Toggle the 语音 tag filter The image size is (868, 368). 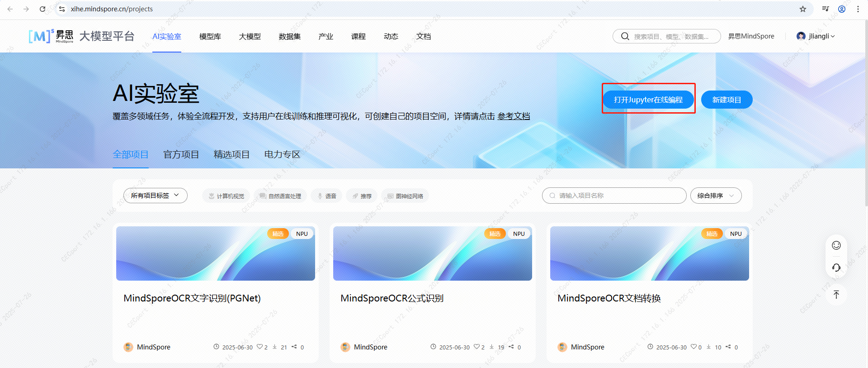pos(326,196)
